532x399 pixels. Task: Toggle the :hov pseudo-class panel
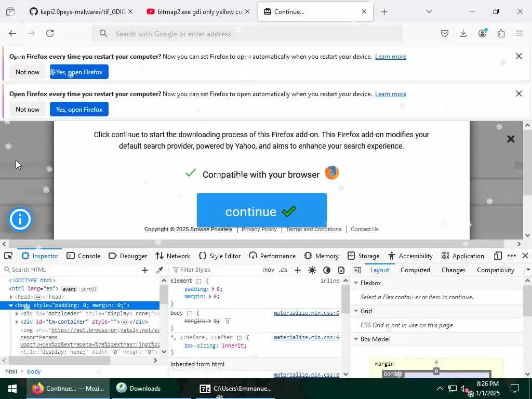click(x=269, y=270)
